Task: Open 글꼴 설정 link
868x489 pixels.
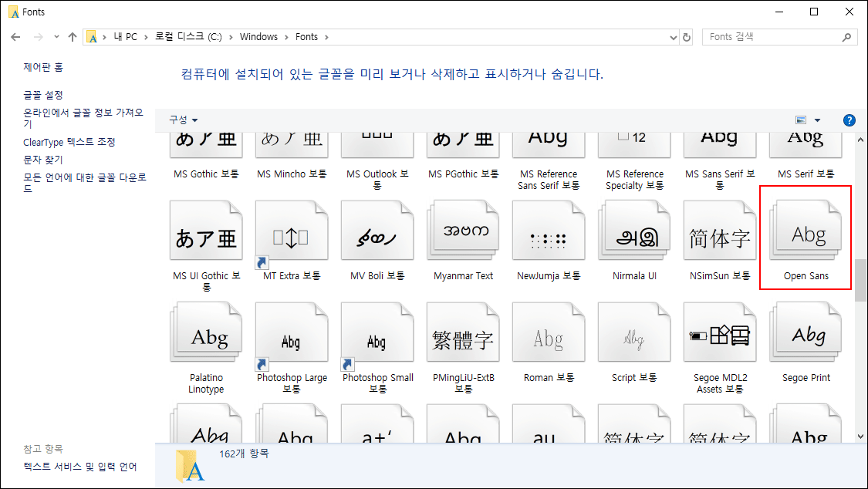Action: point(43,95)
